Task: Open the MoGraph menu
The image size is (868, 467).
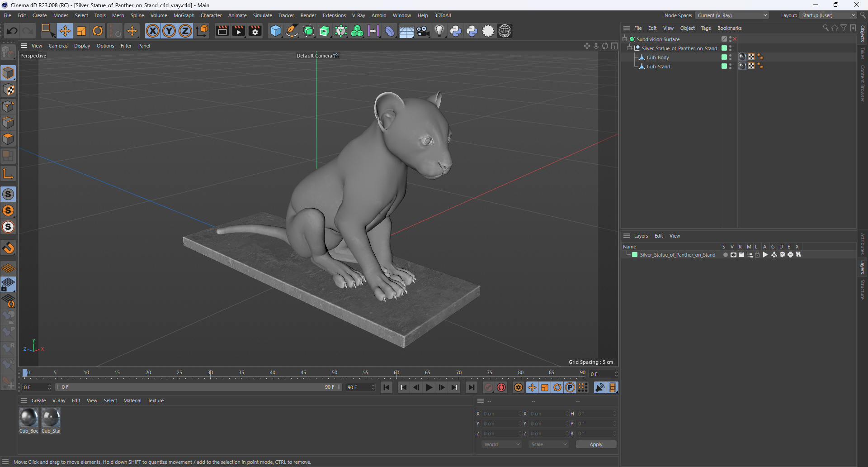Action: tap(184, 15)
